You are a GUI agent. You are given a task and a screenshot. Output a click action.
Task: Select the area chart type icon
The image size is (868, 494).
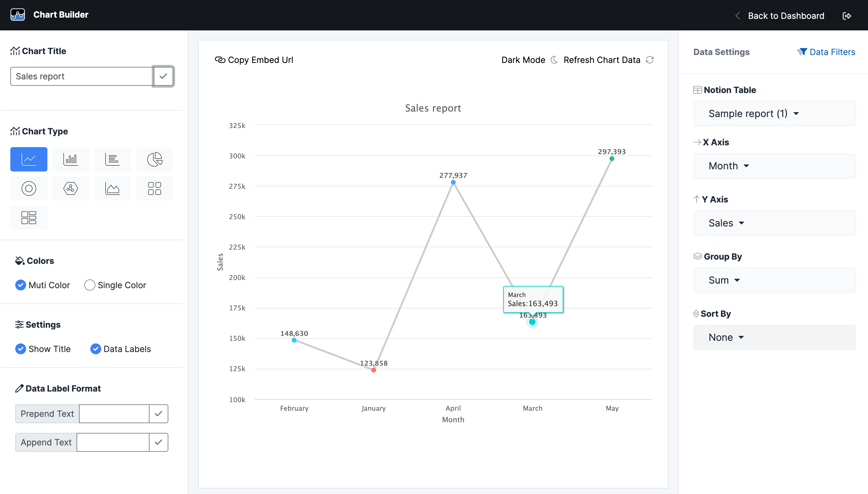[x=112, y=187]
